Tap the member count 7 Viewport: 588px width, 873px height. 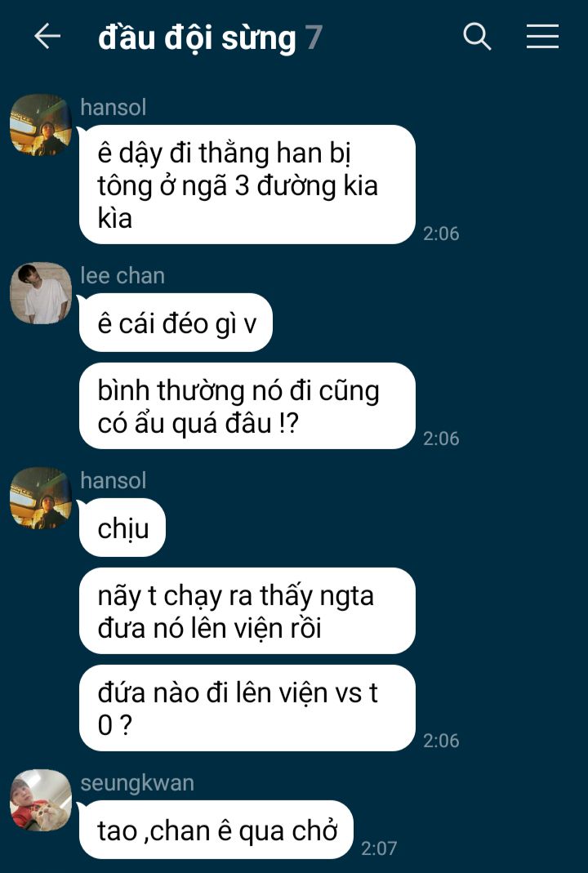point(314,38)
